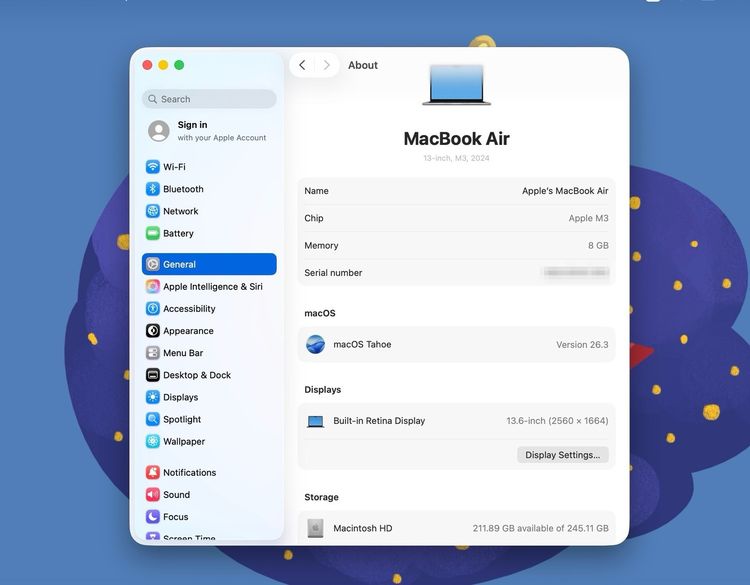Select Battery in the sidebar
Image resolution: width=750 pixels, height=585 pixels.
pyautogui.click(x=209, y=233)
